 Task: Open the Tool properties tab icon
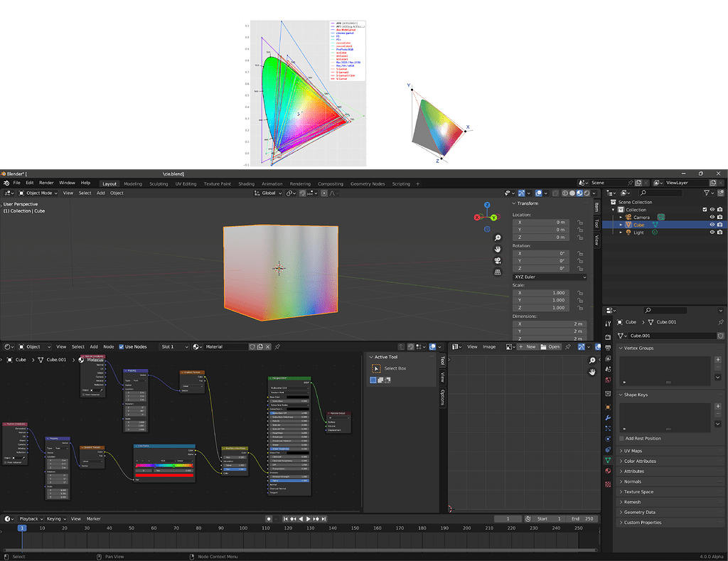(x=608, y=324)
